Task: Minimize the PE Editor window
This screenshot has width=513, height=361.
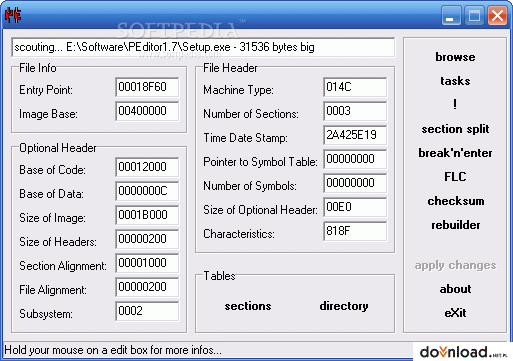Action: point(451,15)
